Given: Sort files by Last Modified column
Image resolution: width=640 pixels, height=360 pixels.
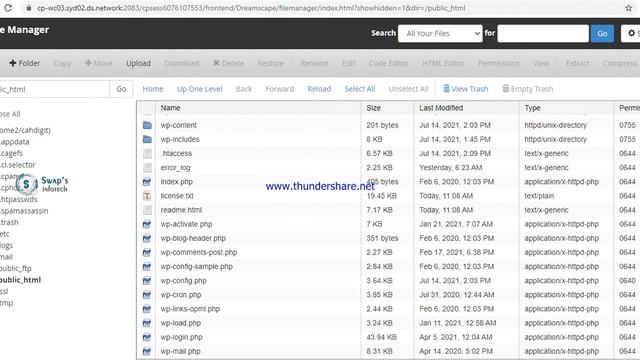Looking at the screenshot, I should coord(441,108).
